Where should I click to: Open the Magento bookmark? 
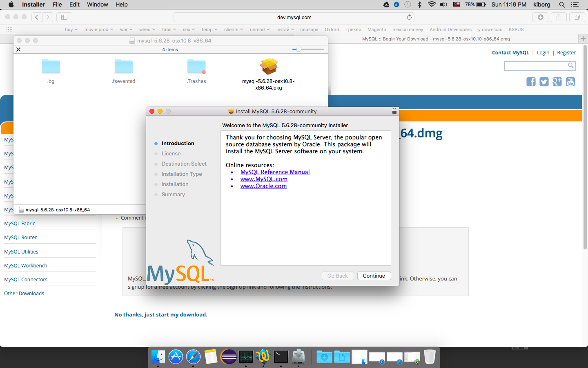tap(376, 29)
